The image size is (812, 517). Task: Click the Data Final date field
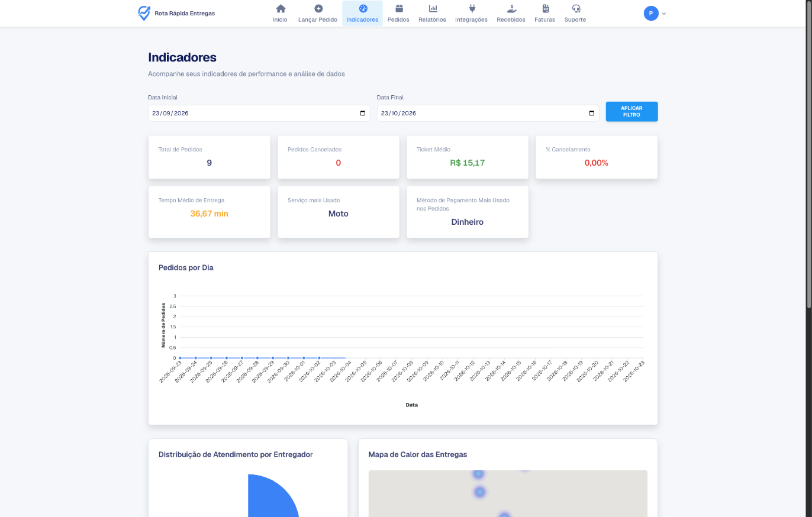pos(488,114)
